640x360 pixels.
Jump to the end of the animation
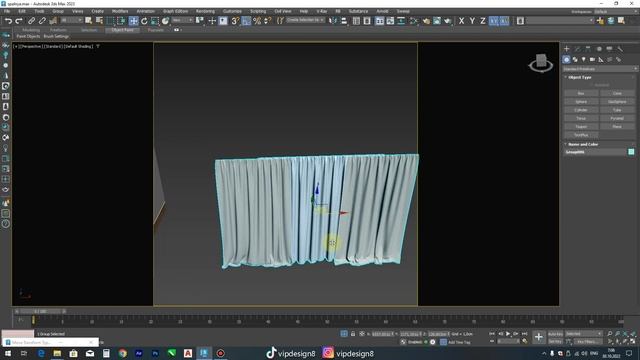pos(524,334)
